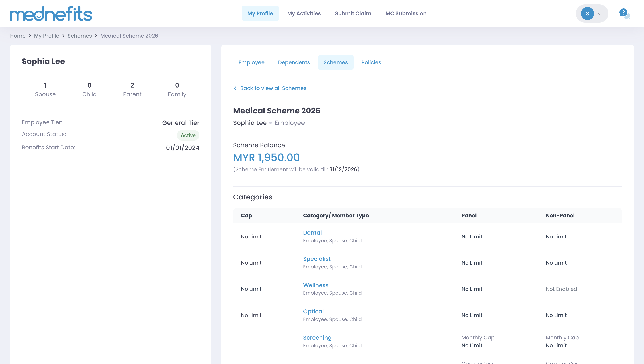Screen dimensions: 644x364
Task: Click Back to view all Schemes
Action: (x=273, y=88)
